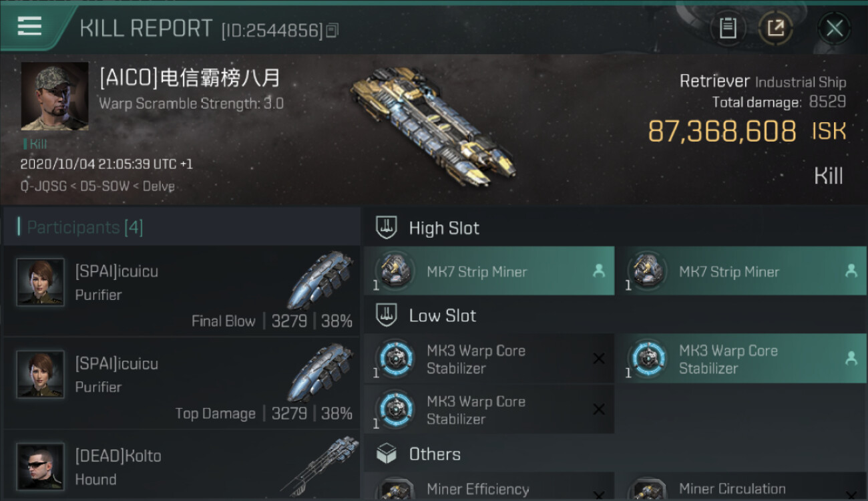Open the clipboard icon at top right

[728, 28]
